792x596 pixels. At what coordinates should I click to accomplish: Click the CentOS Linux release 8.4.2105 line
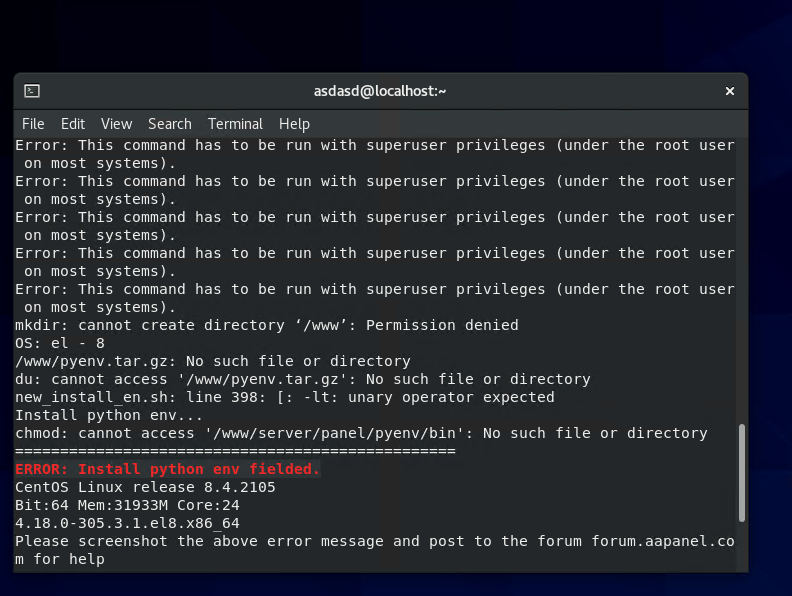[x=145, y=487]
